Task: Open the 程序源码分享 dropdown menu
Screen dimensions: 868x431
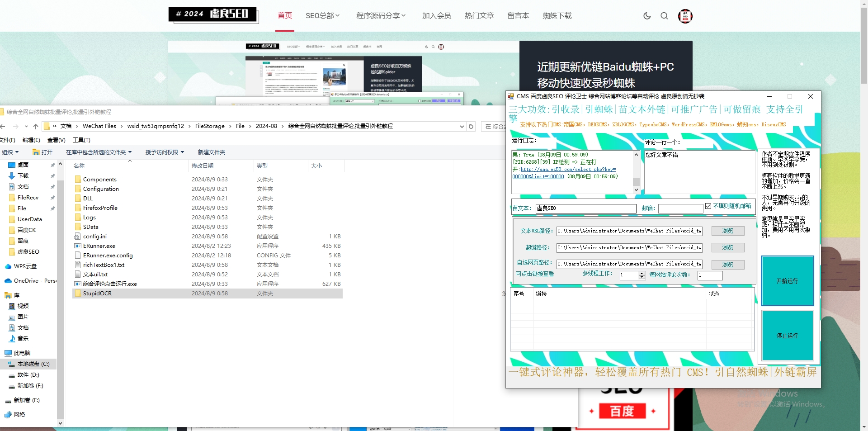Action: [381, 16]
